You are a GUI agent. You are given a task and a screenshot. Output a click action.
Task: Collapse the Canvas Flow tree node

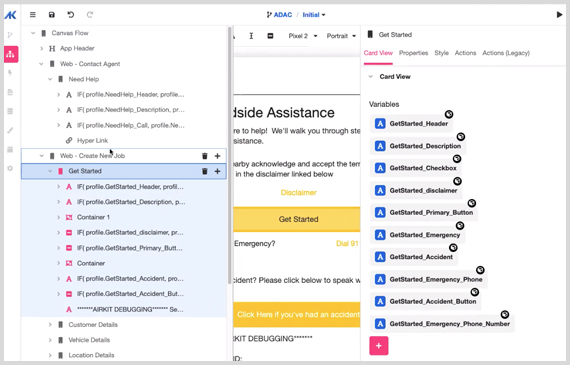33,33
